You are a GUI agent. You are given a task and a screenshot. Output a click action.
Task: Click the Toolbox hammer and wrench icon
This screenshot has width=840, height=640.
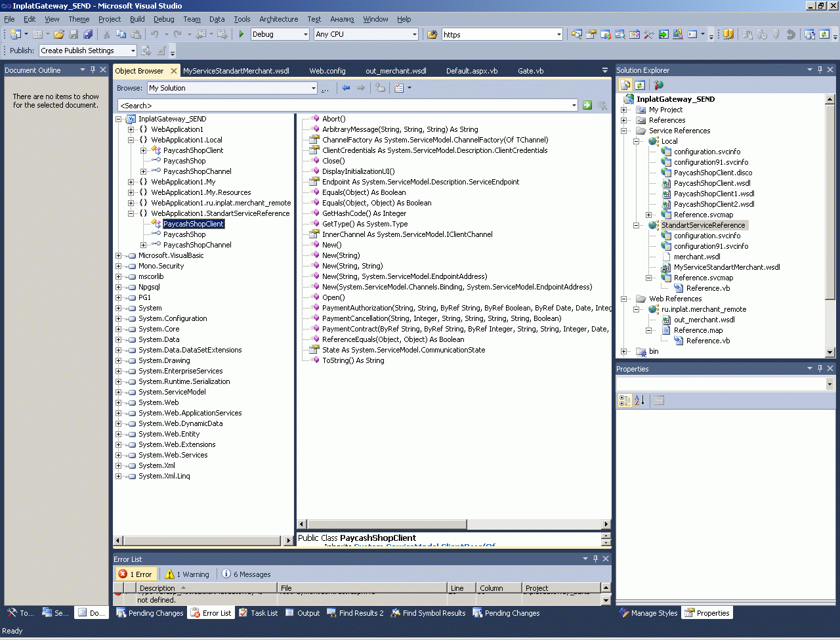point(649,34)
